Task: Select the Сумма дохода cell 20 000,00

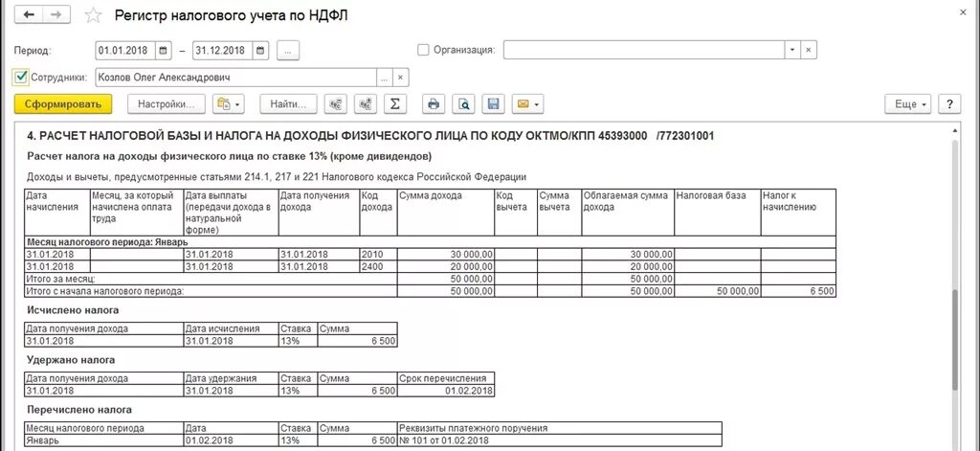Action: pos(446,266)
